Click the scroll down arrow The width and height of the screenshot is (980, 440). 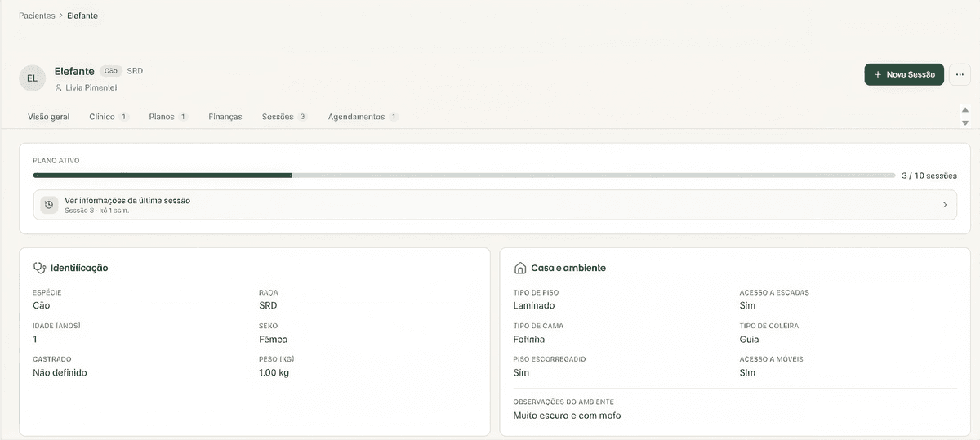965,122
